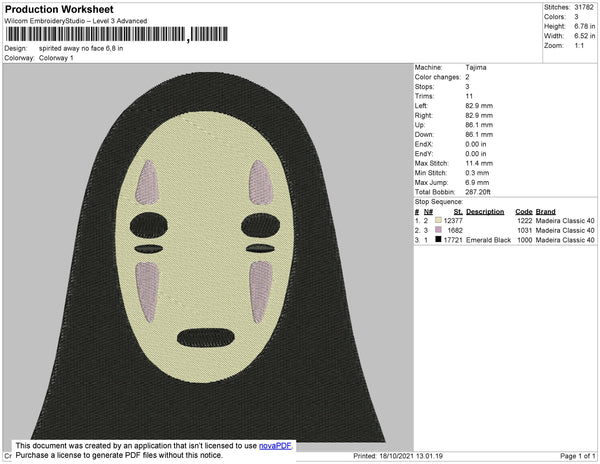Click the 'Purchase a license' notice text
The width and height of the screenshot is (600, 464).
(119, 455)
